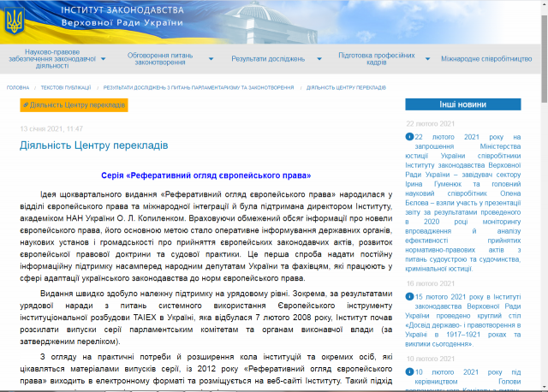Click info icon beside 22 лютого news

coord(409,136)
